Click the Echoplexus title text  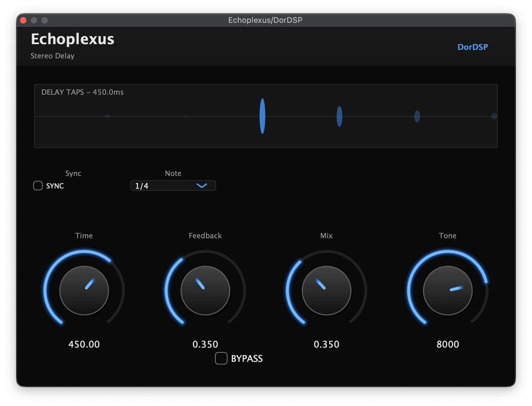[x=72, y=39]
